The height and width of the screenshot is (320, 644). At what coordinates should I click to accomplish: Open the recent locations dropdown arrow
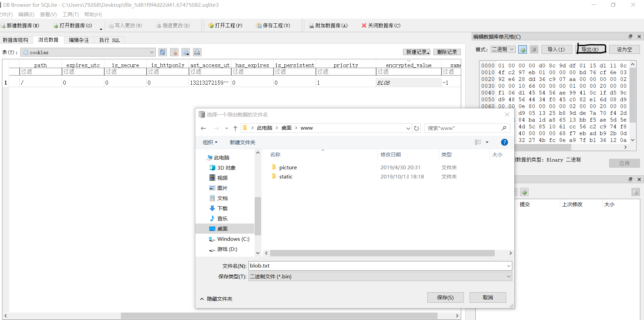tap(227, 128)
